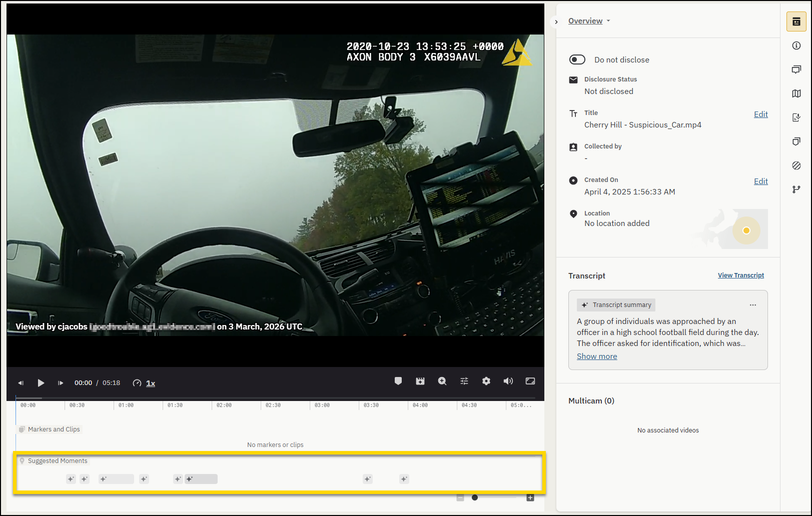The image size is (812, 516).
Task: Open the comments panel icon in sidebar
Action: click(796, 69)
